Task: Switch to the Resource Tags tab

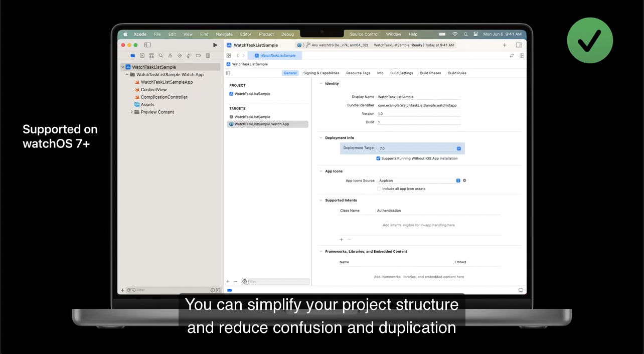Action: [358, 73]
